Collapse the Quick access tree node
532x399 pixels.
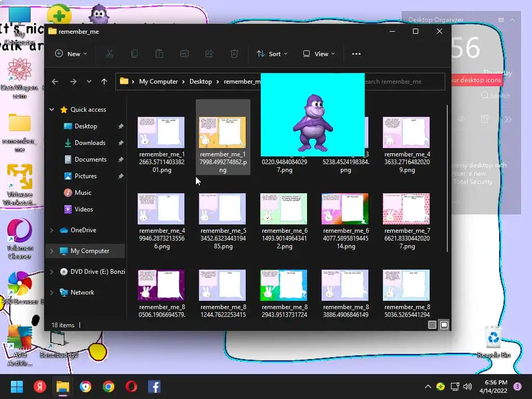51,109
